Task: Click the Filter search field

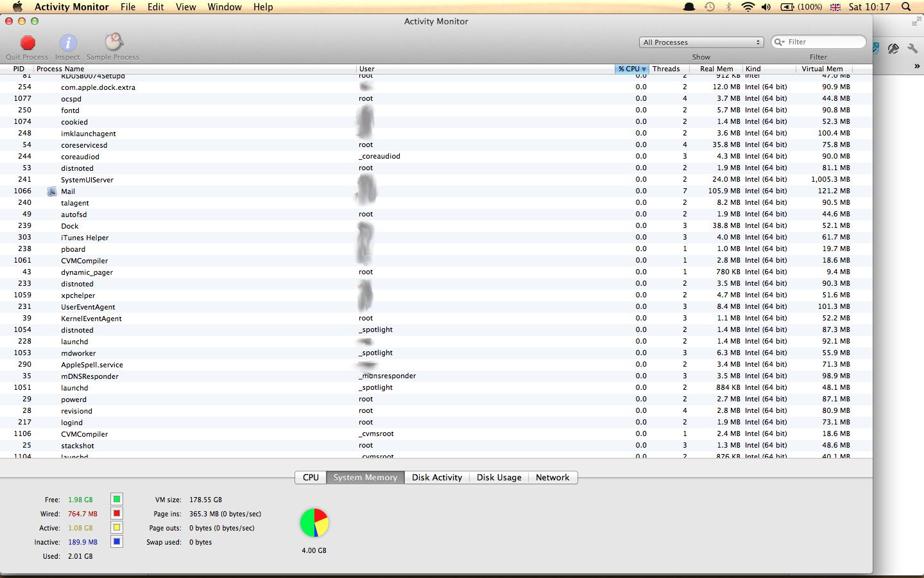Action: pos(819,42)
